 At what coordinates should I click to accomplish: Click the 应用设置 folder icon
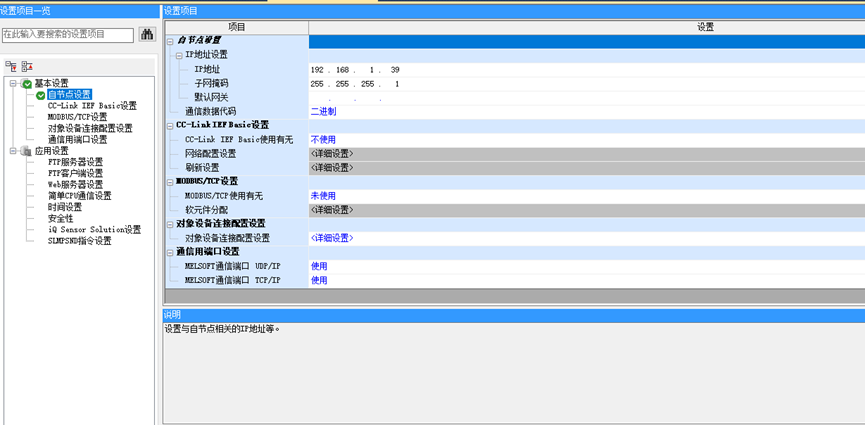26,151
